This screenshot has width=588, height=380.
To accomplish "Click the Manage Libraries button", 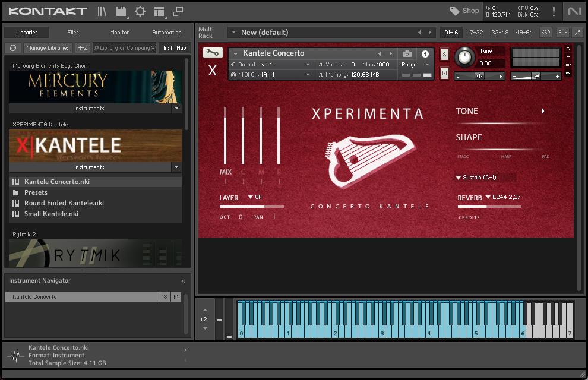I will 48,48.
